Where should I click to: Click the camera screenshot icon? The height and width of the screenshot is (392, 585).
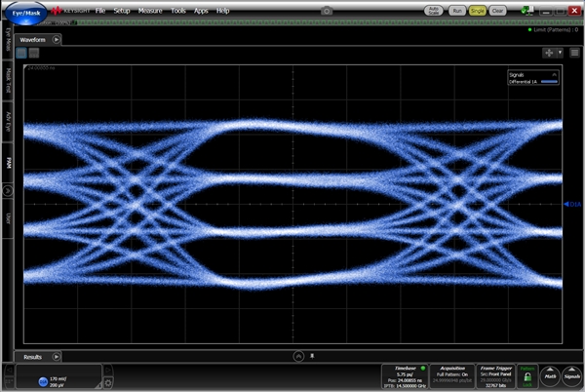325,10
